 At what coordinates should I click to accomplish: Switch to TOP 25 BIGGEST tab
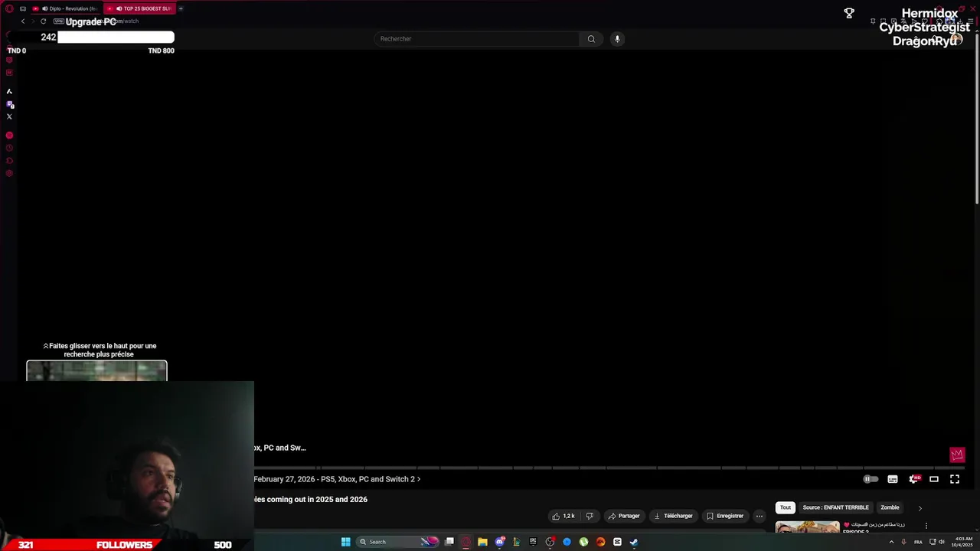[140, 8]
